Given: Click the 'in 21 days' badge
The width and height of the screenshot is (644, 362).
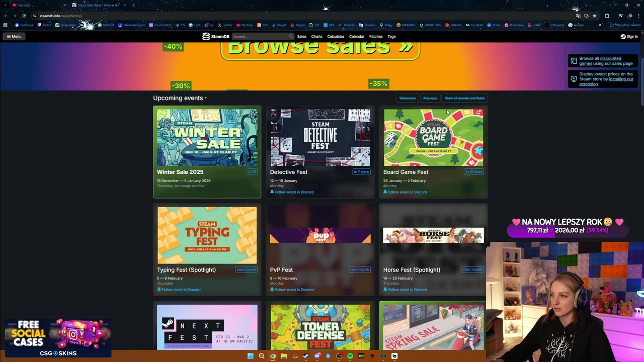Looking at the screenshot, I should tap(474, 172).
